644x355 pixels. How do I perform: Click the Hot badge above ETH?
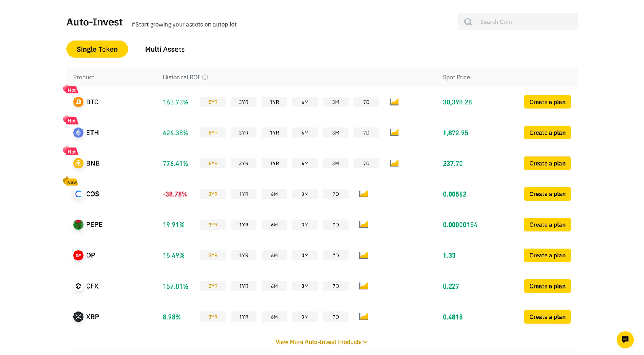coord(70,120)
